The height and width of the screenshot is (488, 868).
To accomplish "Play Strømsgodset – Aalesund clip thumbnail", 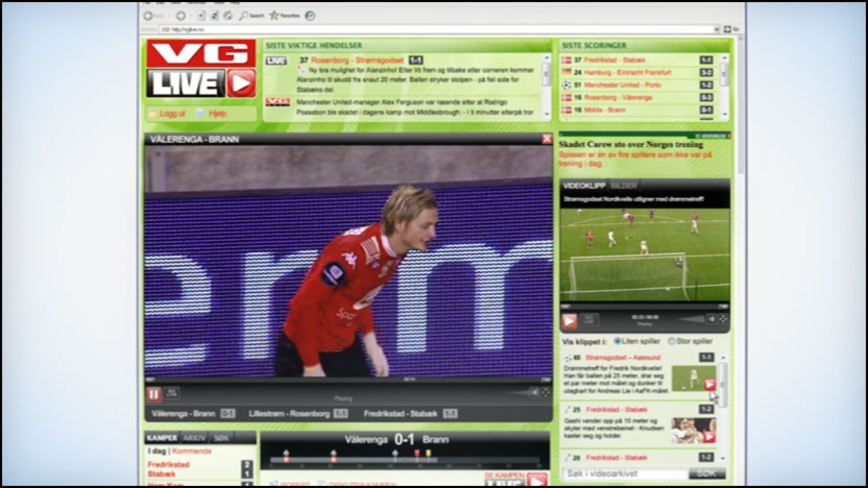I will (694, 379).
